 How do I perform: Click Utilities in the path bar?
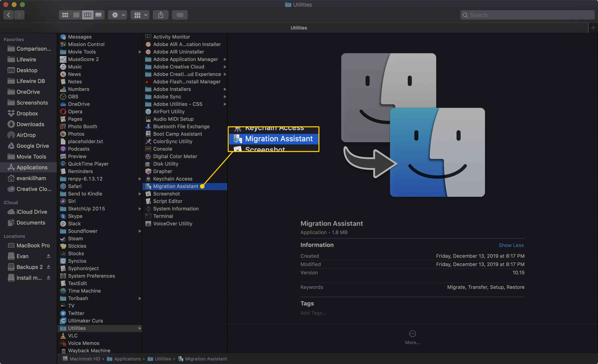click(x=159, y=359)
